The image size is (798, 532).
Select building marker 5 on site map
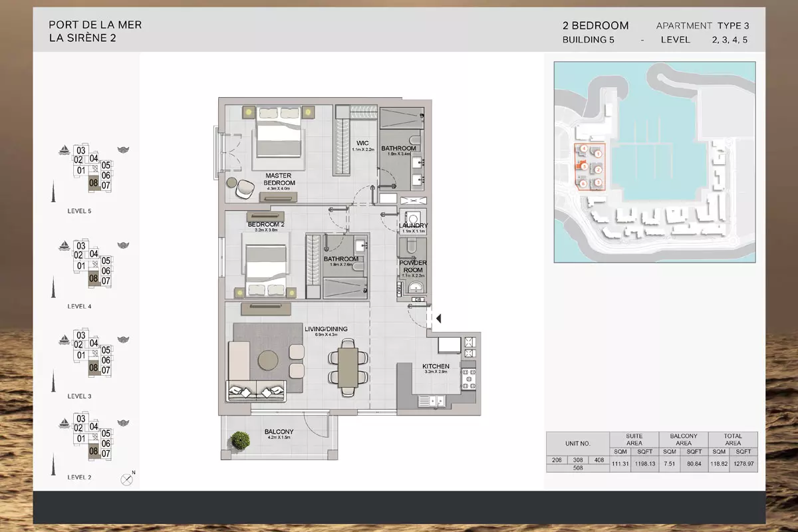[x=583, y=166]
